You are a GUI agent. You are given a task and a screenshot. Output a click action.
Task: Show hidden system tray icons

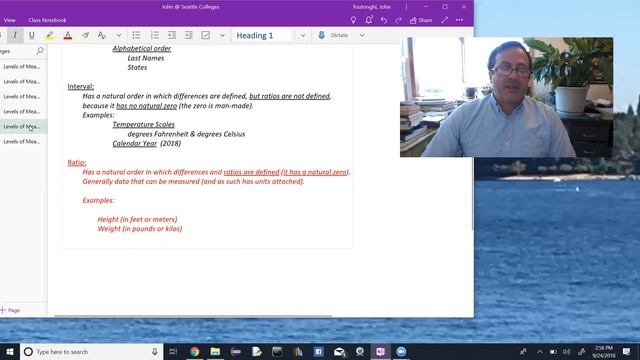click(540, 351)
